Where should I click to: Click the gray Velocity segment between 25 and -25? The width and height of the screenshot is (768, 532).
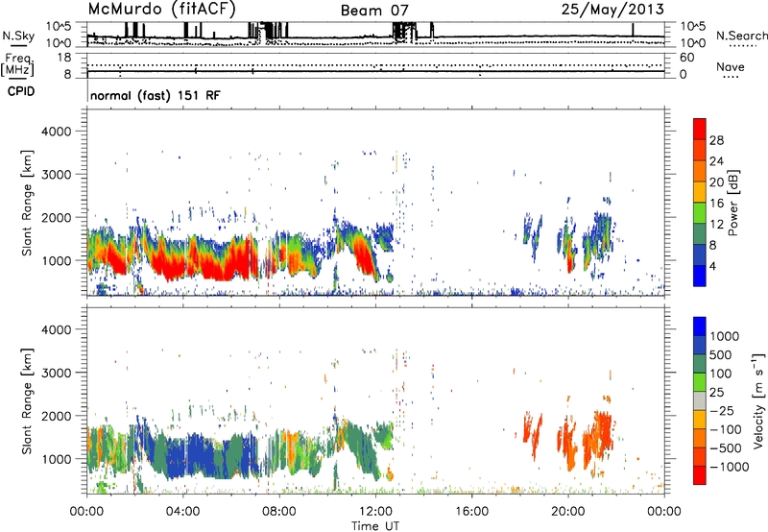coord(700,400)
